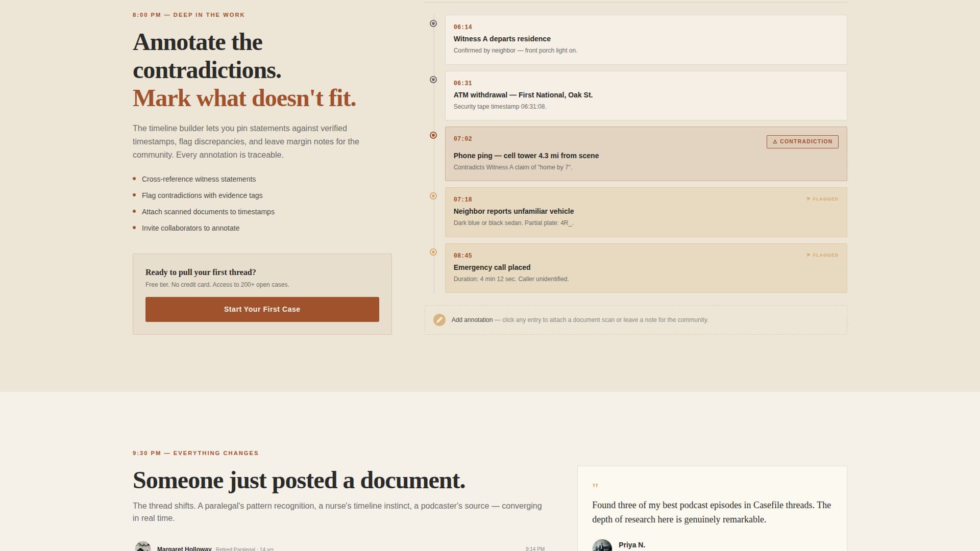The image size is (980, 551).
Task: Select the highlighted 07:02 timeline node
Action: click(433, 135)
